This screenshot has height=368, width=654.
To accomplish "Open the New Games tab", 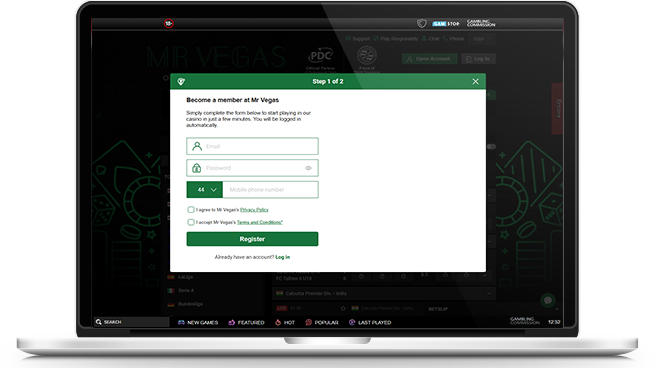I will (x=198, y=323).
